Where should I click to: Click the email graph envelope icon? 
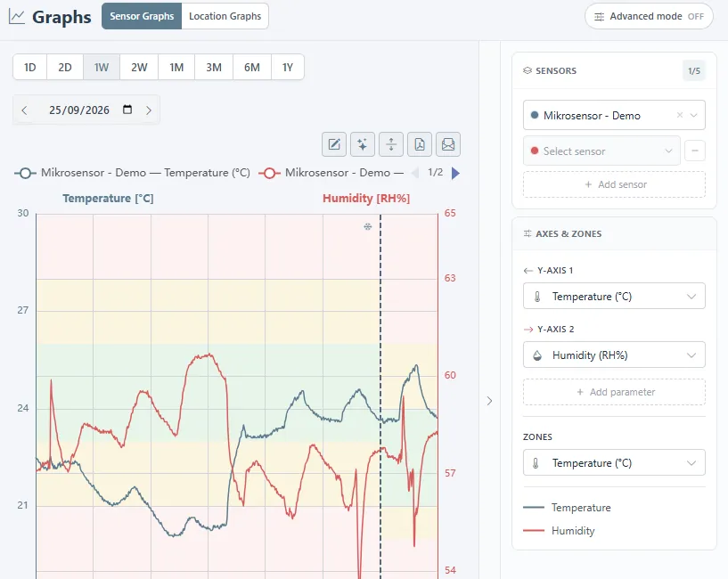click(448, 144)
